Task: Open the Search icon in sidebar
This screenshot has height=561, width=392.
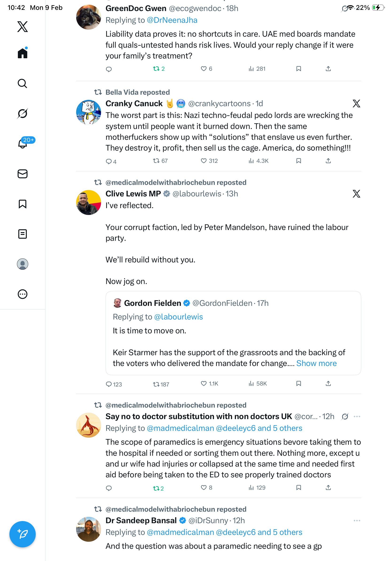Action: click(x=22, y=84)
